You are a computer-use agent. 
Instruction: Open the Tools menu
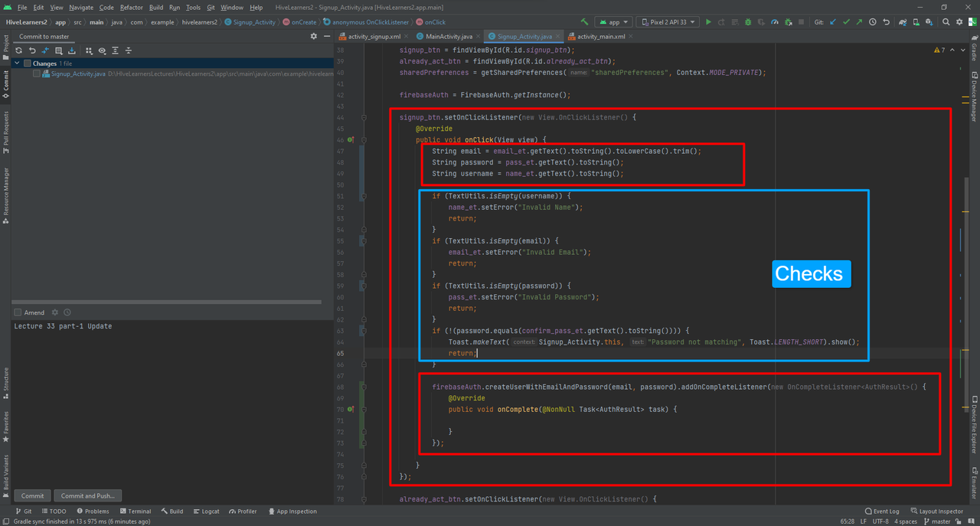click(x=193, y=8)
